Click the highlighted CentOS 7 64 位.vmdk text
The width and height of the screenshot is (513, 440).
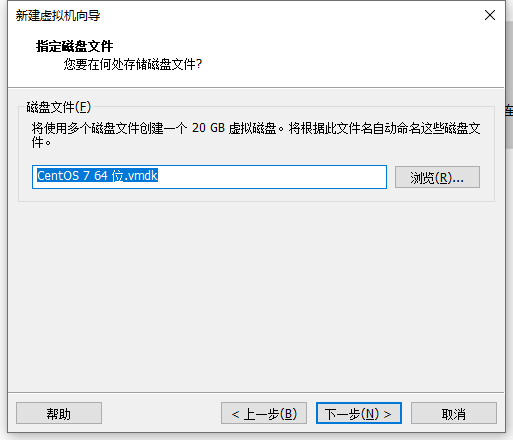(x=97, y=176)
